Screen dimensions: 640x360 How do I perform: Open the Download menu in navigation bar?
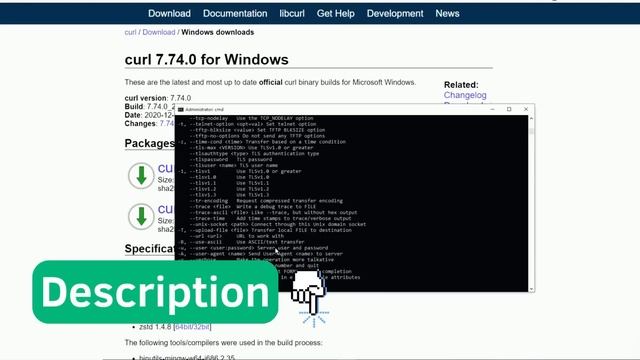169,13
